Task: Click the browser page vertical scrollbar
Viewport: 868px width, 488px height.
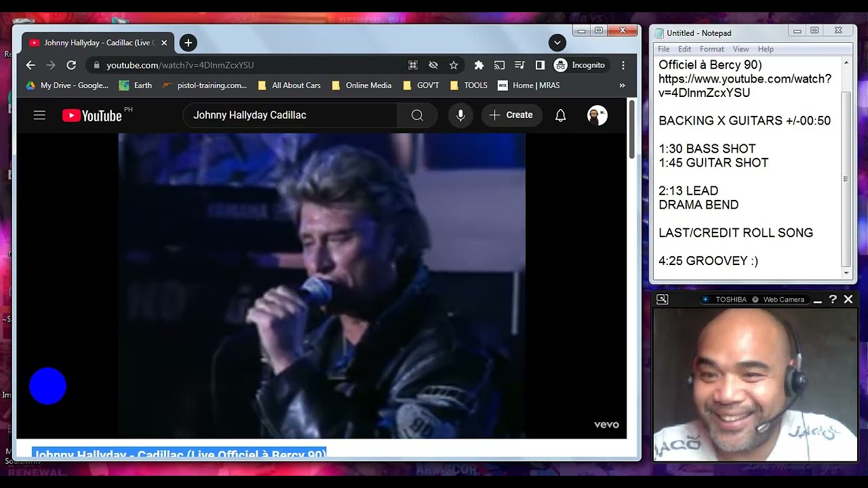Action: 632,129
